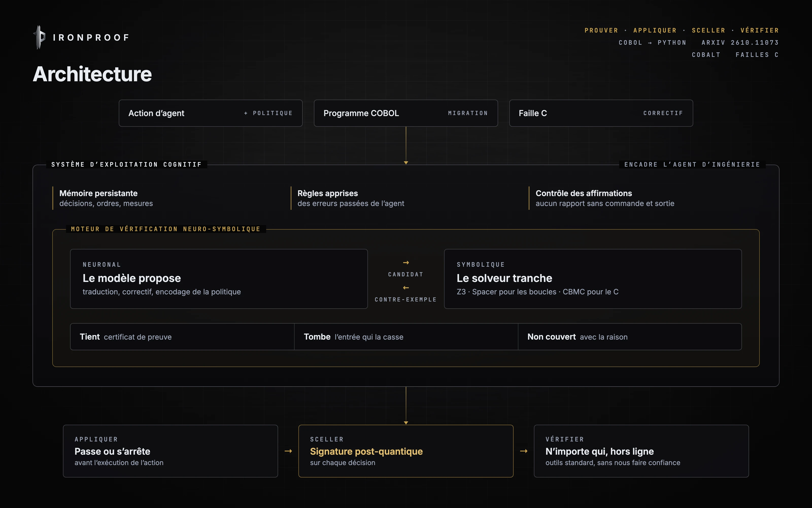812x508 pixels.
Task: Click the COBALT header text
Action: [706, 55]
